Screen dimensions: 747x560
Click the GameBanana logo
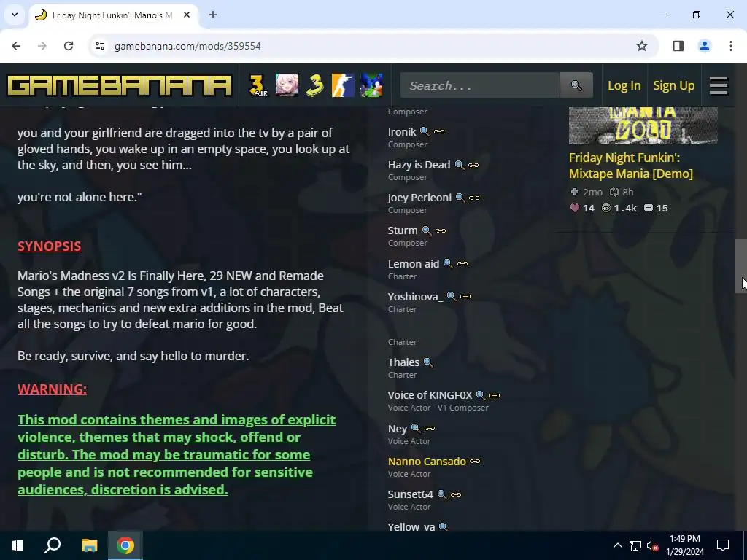119,86
